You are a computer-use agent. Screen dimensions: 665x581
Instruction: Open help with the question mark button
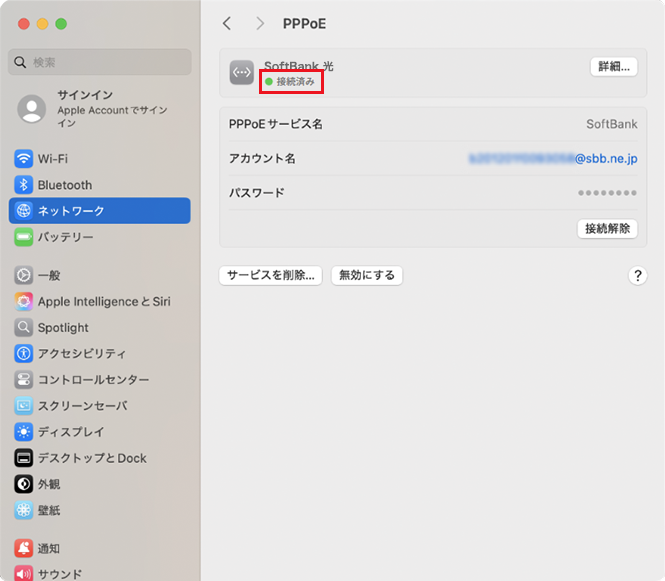click(638, 276)
